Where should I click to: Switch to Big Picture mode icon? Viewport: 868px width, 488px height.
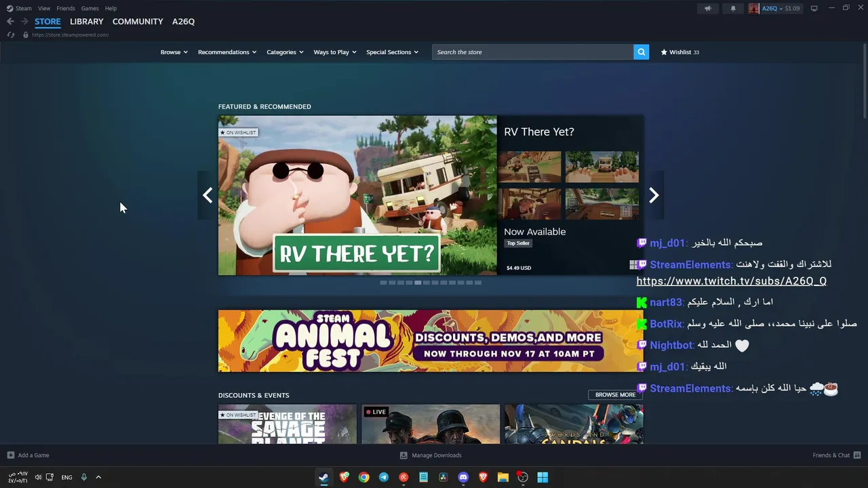click(x=814, y=8)
